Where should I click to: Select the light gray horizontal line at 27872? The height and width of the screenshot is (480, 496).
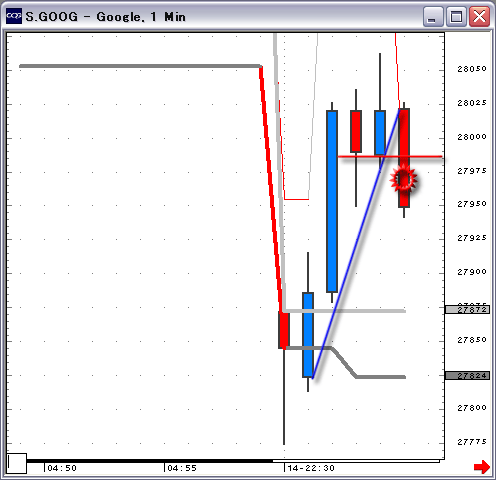point(344,311)
